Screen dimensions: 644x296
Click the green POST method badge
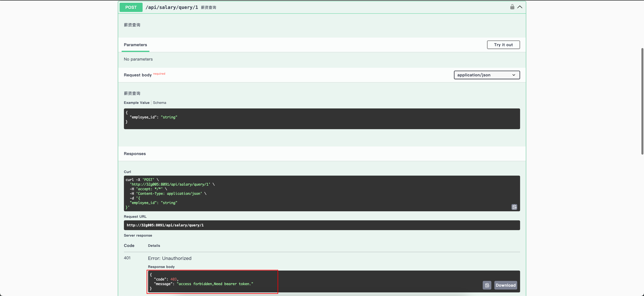click(x=131, y=7)
